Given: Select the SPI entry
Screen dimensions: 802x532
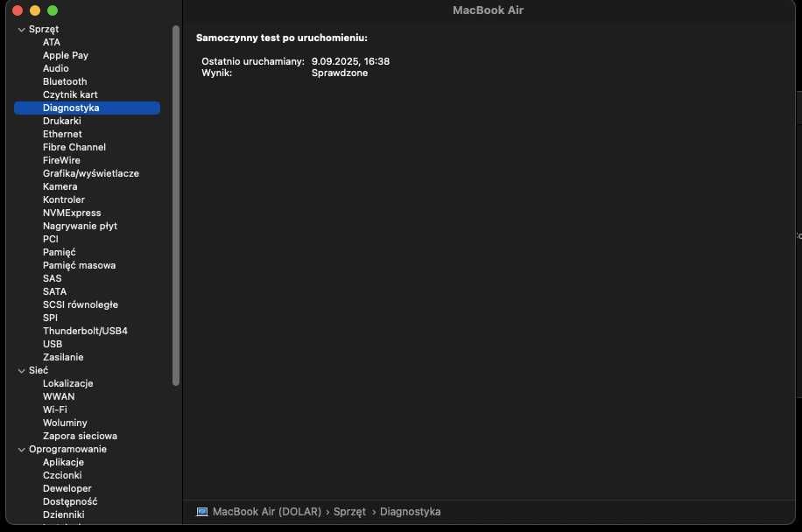Looking at the screenshot, I should click(50, 318).
